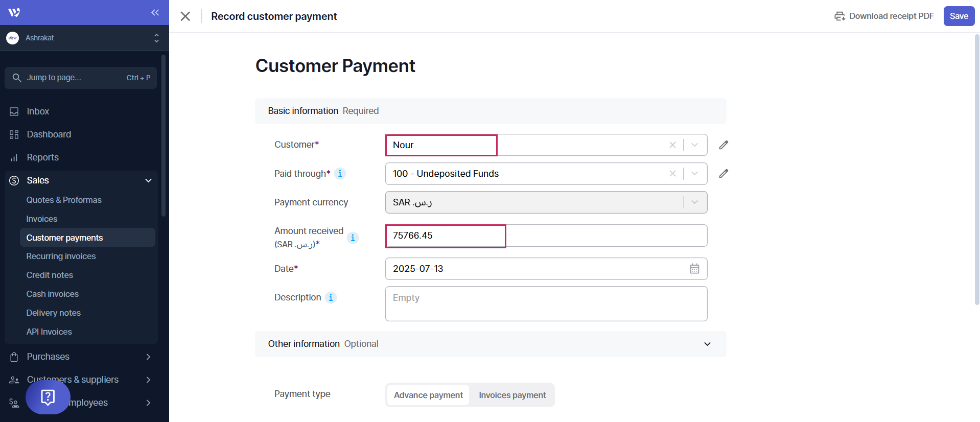This screenshot has height=422, width=980.
Task: Click into the Description text field
Action: coord(546,303)
